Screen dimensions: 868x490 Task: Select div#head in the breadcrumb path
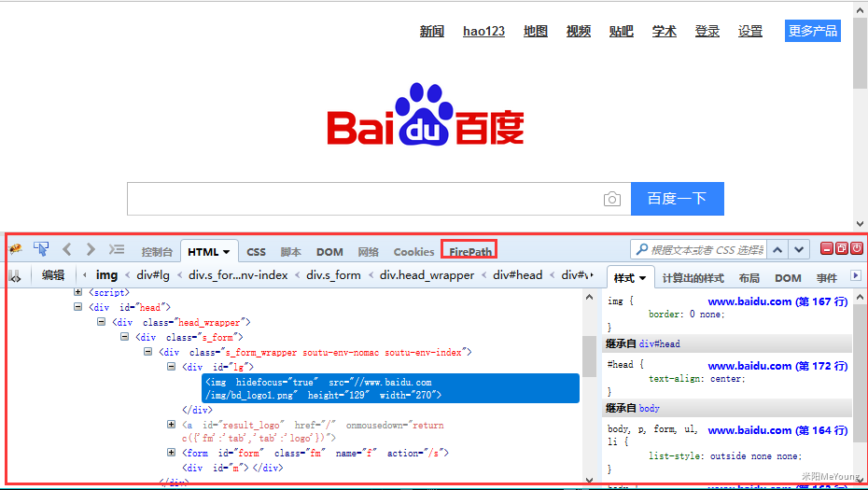click(518, 275)
